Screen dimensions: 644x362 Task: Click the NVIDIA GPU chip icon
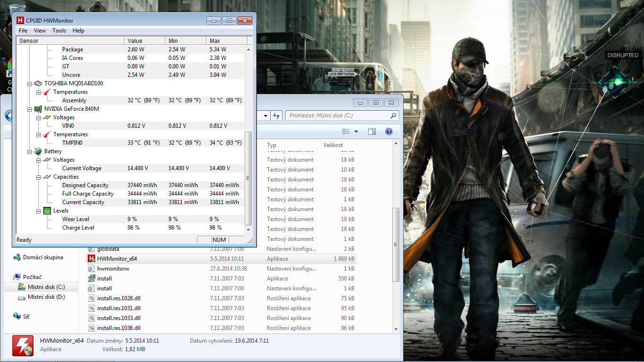38,109
